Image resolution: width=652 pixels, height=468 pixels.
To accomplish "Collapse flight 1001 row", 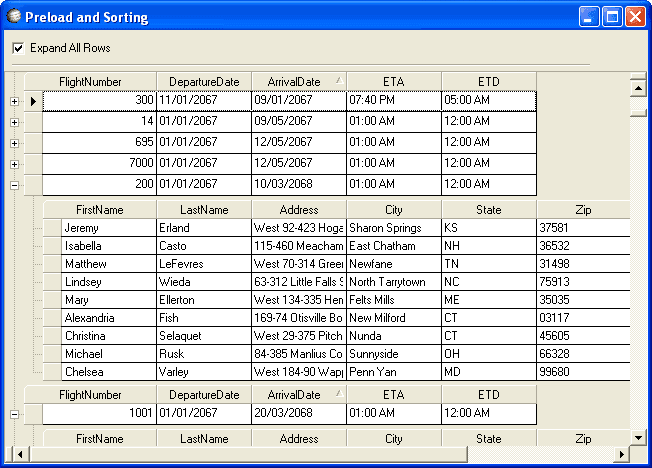I will coord(15,414).
